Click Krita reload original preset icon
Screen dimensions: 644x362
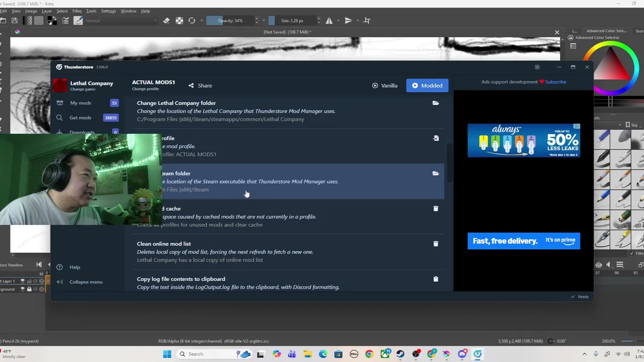192,21
